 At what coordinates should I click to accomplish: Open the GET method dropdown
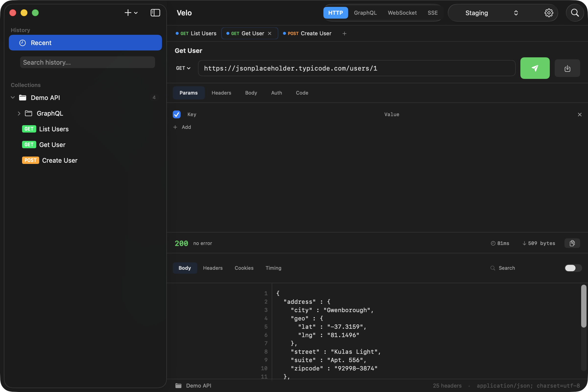tap(183, 68)
